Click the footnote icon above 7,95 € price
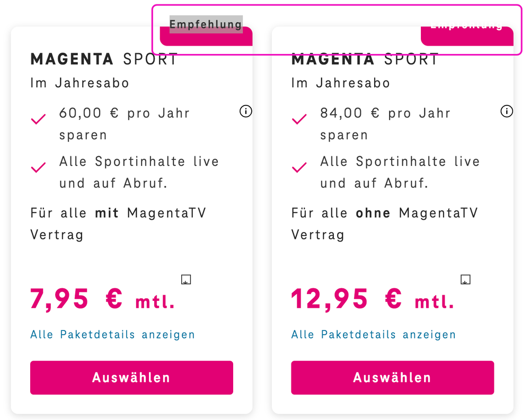 point(186,279)
